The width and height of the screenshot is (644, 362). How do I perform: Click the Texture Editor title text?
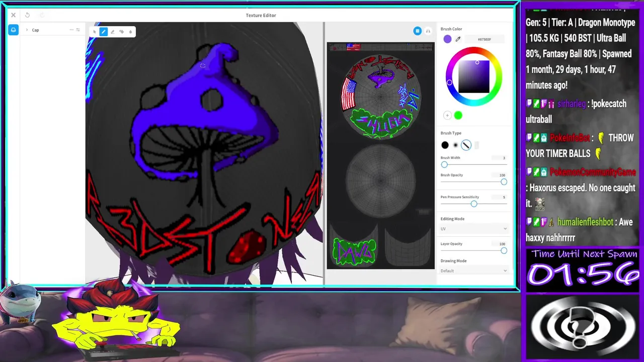[x=261, y=15]
